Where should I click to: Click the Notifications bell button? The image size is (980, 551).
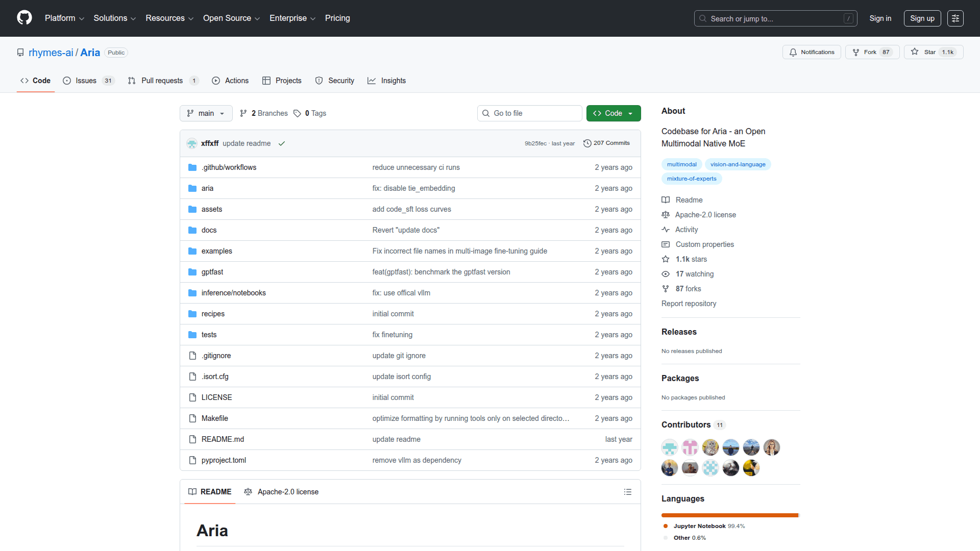pyautogui.click(x=812, y=52)
